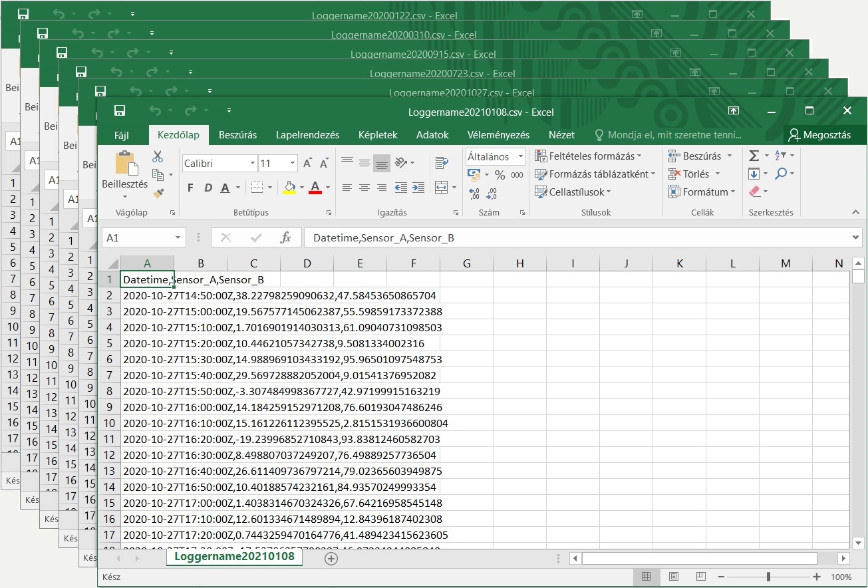Click the Fill down arrow icon
The image size is (868, 588).
tap(754, 174)
